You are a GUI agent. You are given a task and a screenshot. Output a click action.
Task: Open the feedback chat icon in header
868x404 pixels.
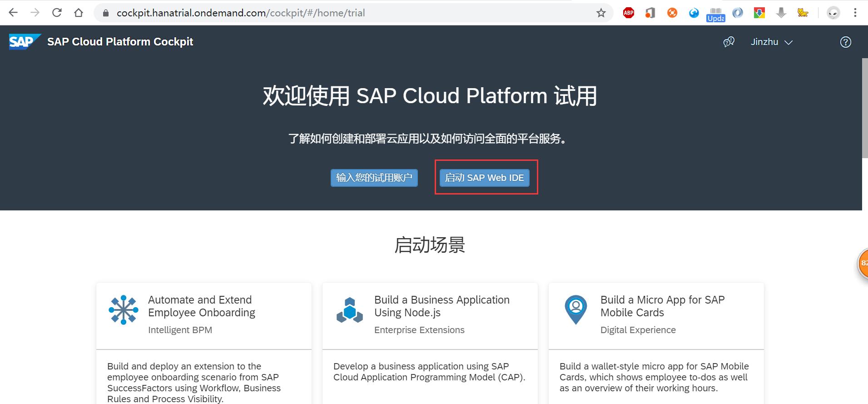pos(729,42)
